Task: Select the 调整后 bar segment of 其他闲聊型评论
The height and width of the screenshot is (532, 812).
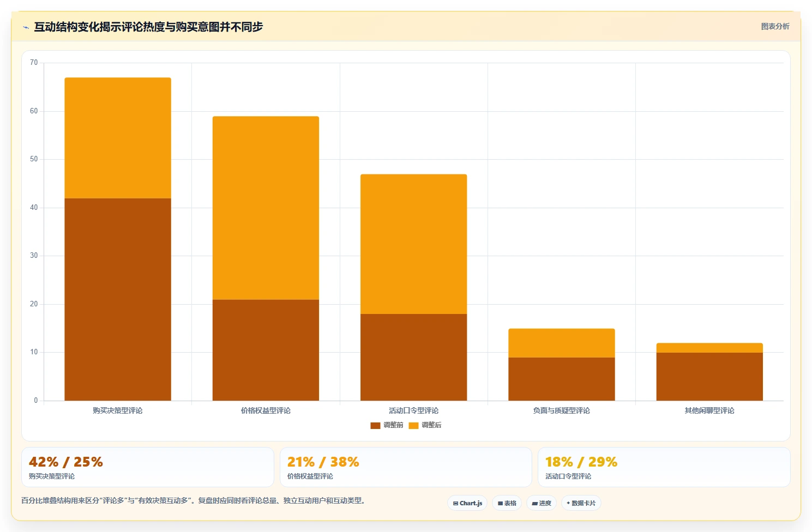Action: click(x=709, y=348)
